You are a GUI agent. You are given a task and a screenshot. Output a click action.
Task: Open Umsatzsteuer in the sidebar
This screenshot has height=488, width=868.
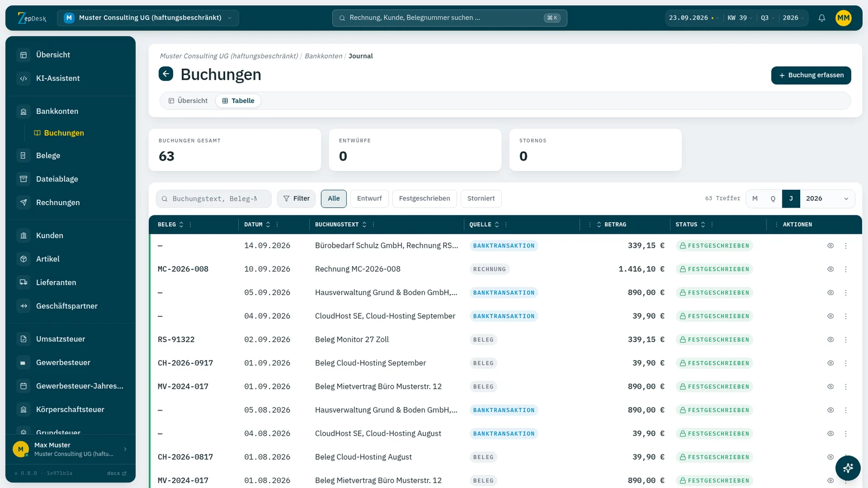click(x=71, y=339)
